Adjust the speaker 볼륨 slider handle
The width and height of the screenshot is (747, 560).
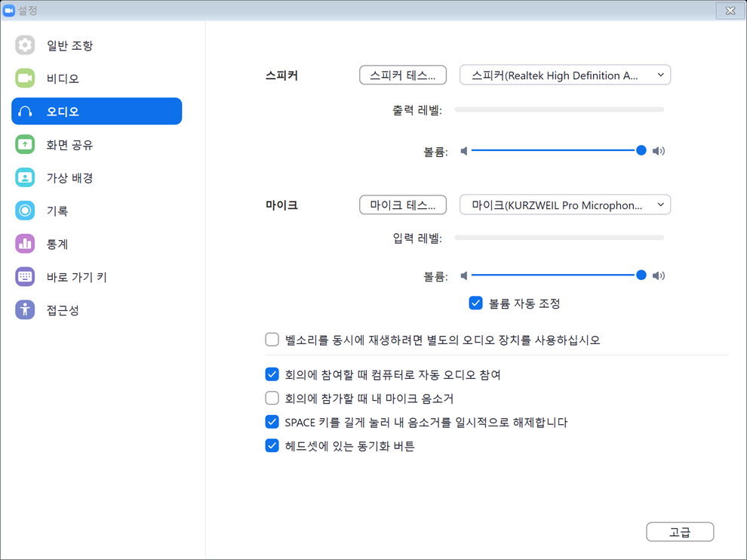(641, 151)
